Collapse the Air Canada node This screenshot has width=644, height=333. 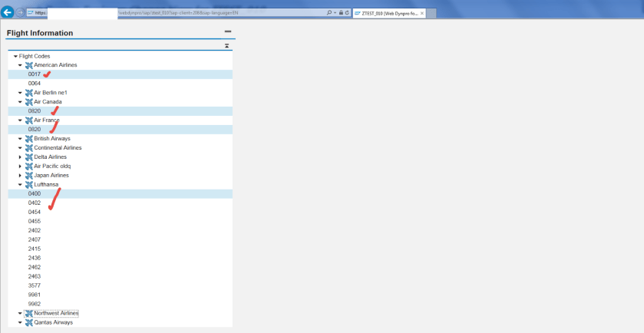(x=20, y=102)
